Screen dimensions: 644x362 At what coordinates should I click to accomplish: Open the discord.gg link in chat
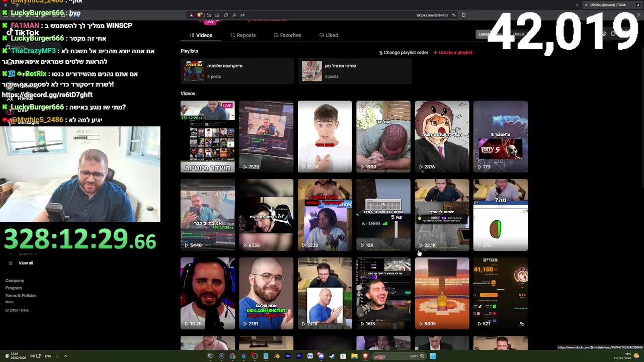47,95
